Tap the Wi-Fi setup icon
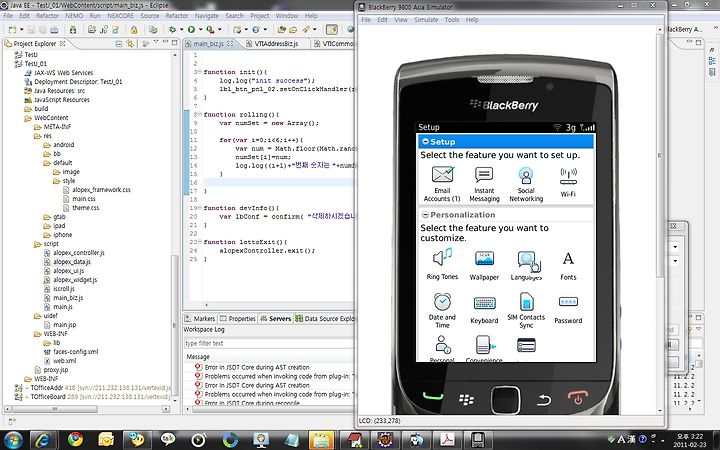The height and width of the screenshot is (450, 720). pos(568,182)
